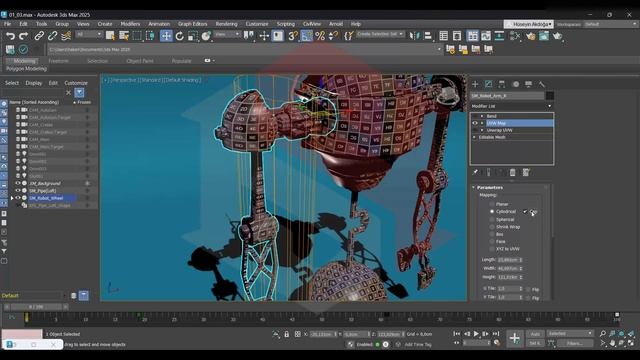The height and width of the screenshot is (360, 640).
Task: Click object color swatch beside name
Action: tap(550, 96)
